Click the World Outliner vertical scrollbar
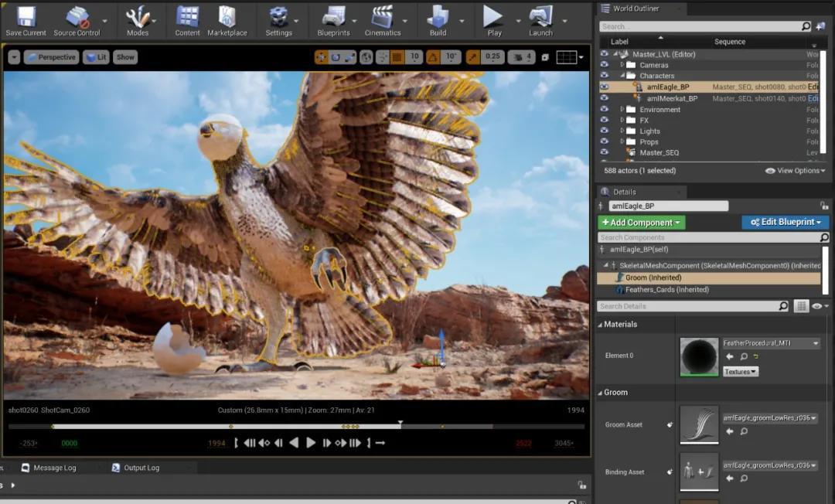The height and width of the screenshot is (504, 835). coord(824,104)
